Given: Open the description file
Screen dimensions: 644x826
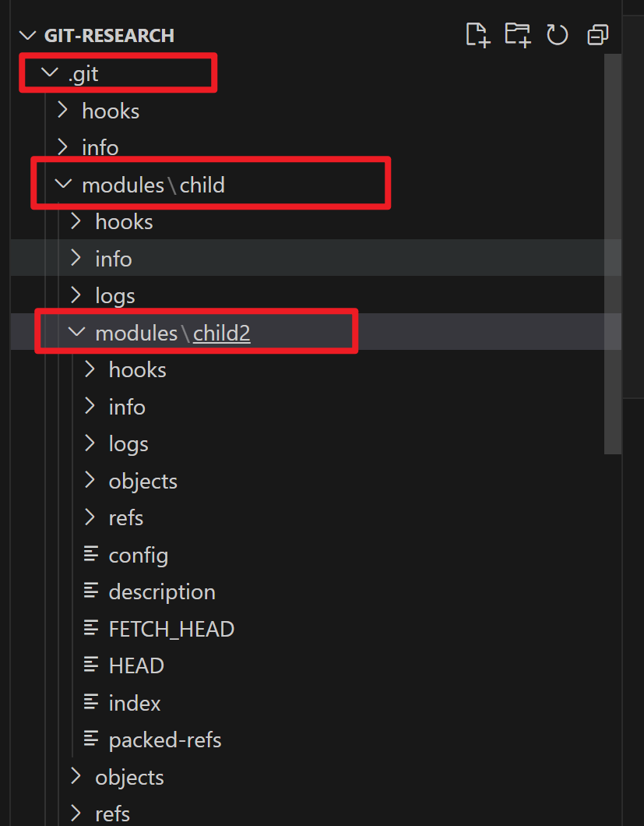Looking at the screenshot, I should [161, 592].
